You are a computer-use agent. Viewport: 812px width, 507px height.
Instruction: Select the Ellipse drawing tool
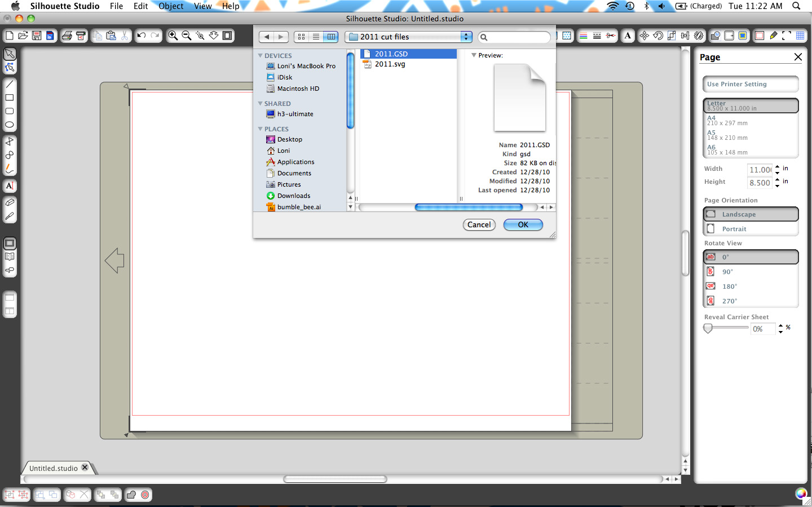click(x=9, y=124)
